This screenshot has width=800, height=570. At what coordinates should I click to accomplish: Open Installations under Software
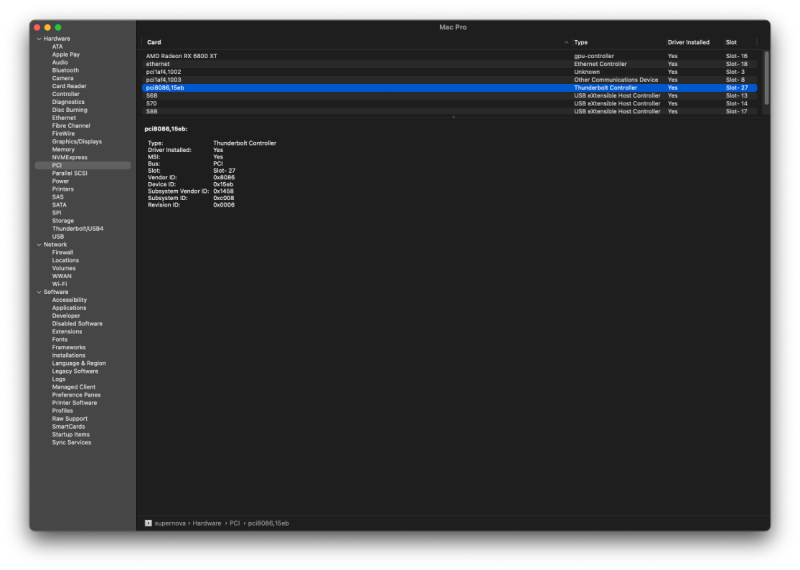[x=68, y=355]
